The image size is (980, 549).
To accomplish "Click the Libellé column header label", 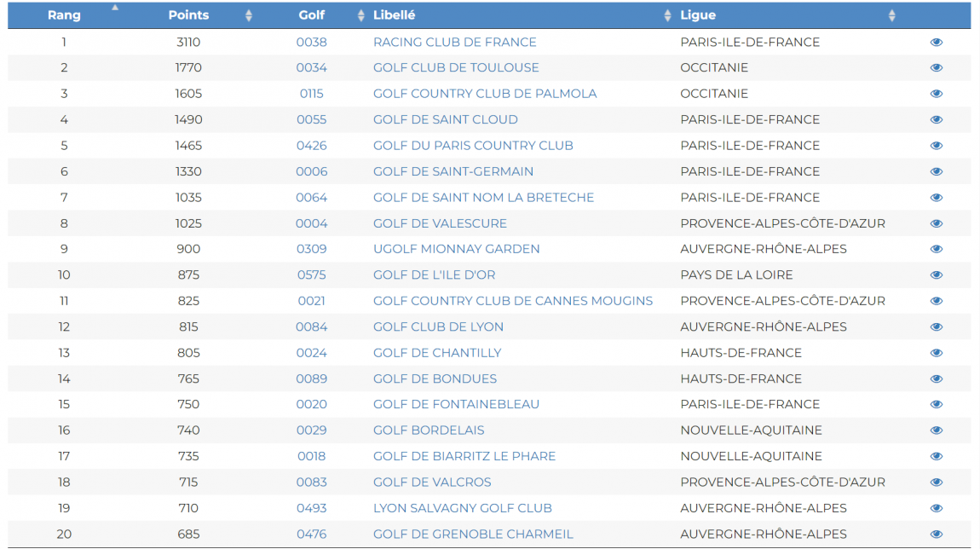I will [394, 15].
